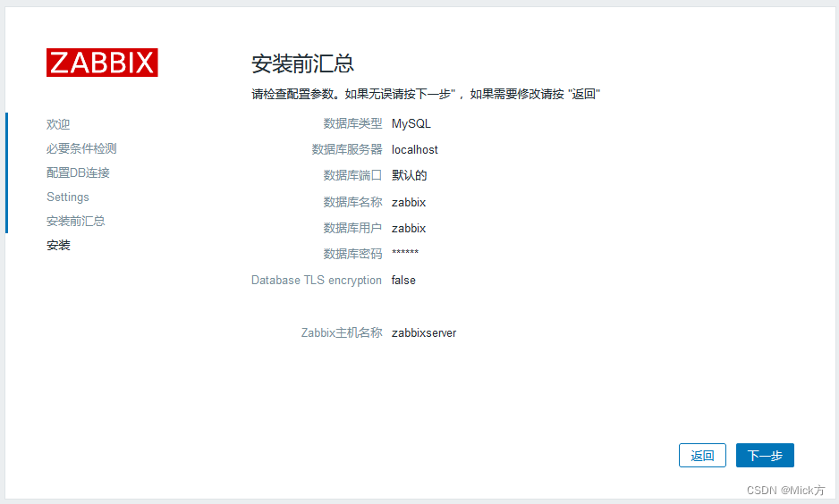Click the instruction text 请检查配置参数
The width and height of the screenshot is (839, 504).
click(x=426, y=94)
